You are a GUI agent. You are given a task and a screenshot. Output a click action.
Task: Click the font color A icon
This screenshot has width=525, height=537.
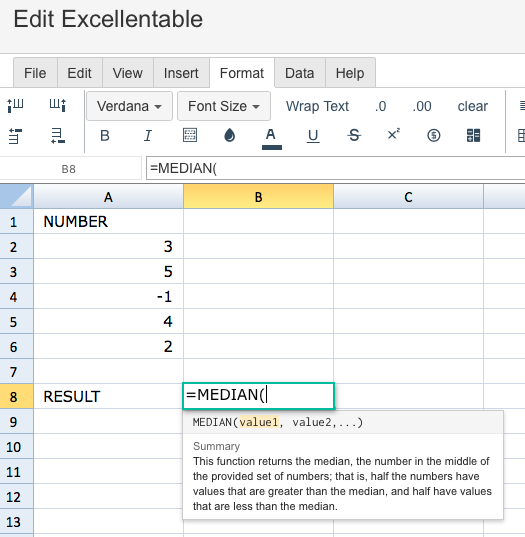pos(272,138)
